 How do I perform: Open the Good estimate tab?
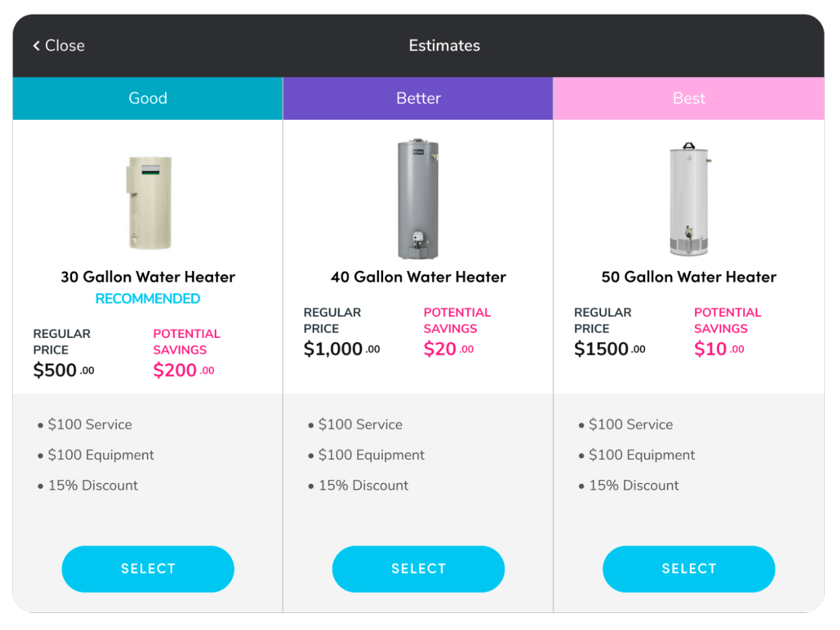click(x=147, y=98)
